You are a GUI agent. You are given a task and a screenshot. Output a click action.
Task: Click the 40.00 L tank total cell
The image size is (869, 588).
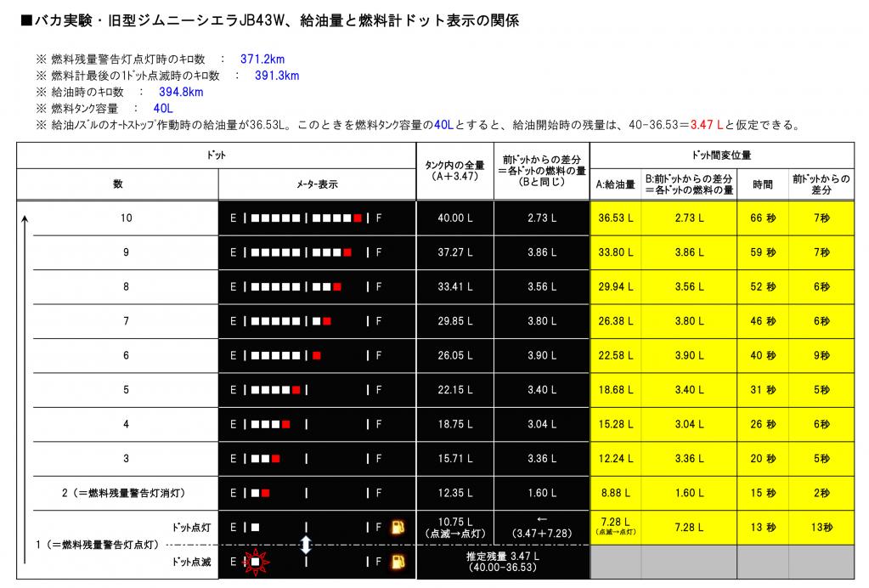(455, 218)
